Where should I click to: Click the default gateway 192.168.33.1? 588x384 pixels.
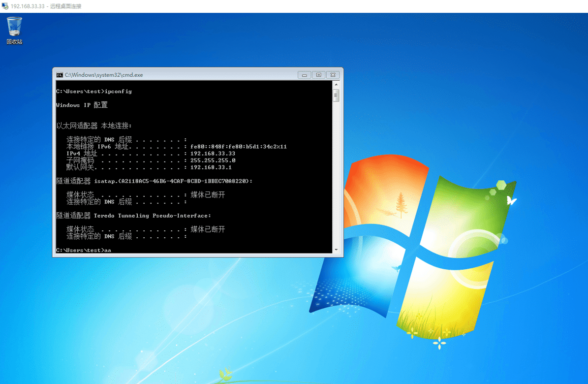211,167
